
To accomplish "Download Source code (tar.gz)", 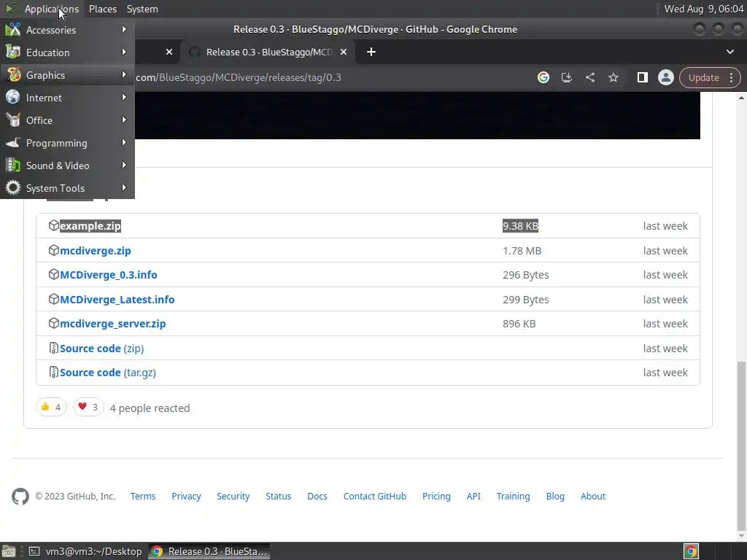I will click(x=108, y=373).
